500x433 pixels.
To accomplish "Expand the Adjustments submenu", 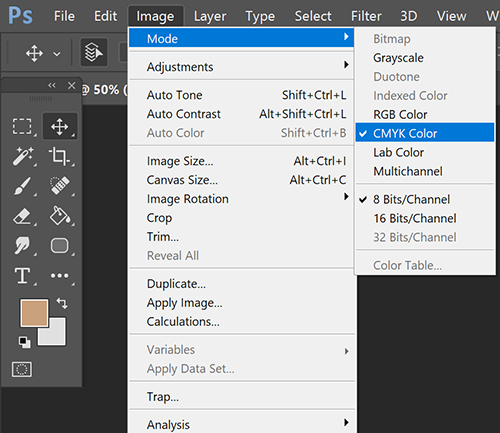I will tap(241, 66).
